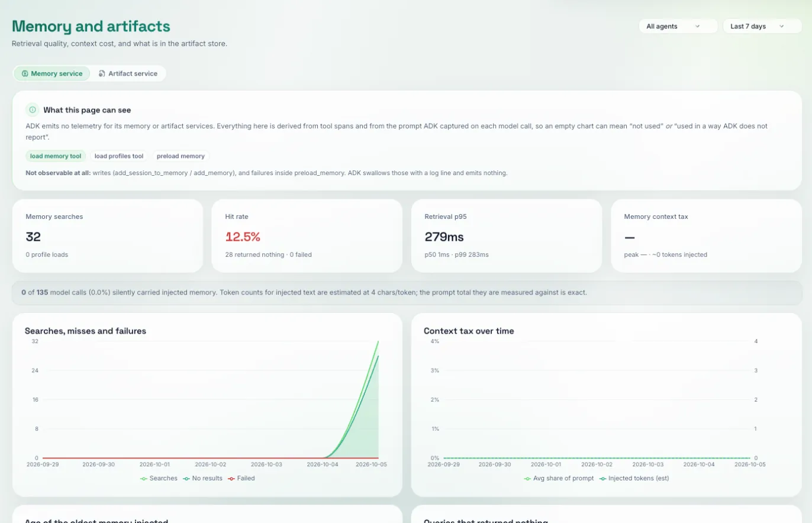Image resolution: width=812 pixels, height=523 pixels.
Task: Click the info icon beside What this page can see
Action: (x=32, y=109)
